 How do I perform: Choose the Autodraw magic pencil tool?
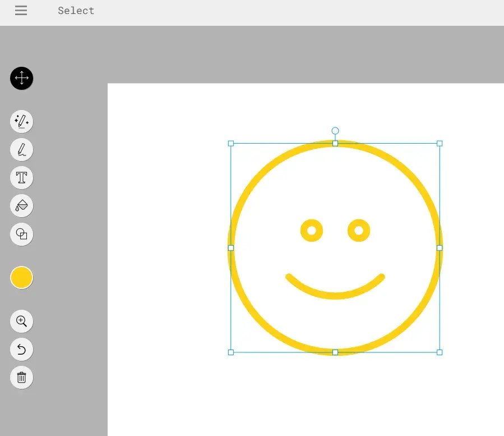coord(21,122)
